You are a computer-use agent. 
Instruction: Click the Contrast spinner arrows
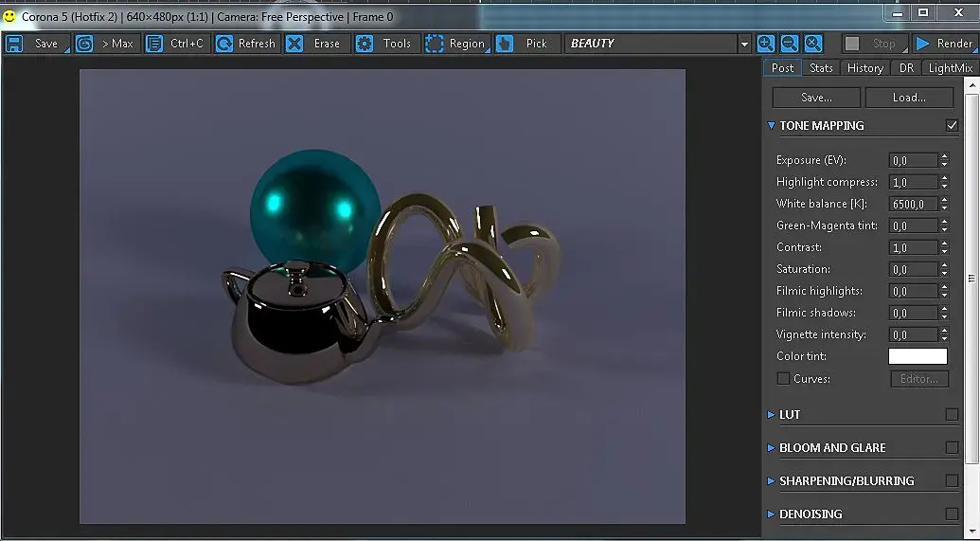[944, 247]
